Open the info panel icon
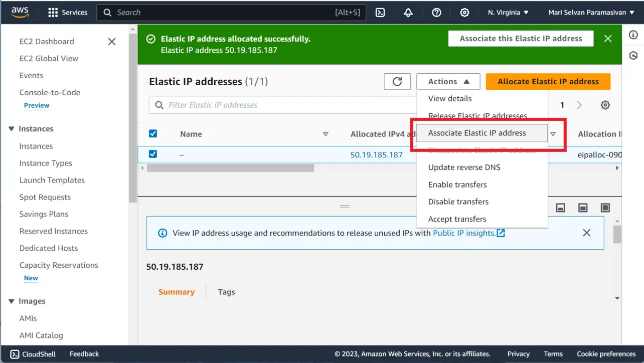Image resolution: width=644 pixels, height=363 pixels. 633,35
